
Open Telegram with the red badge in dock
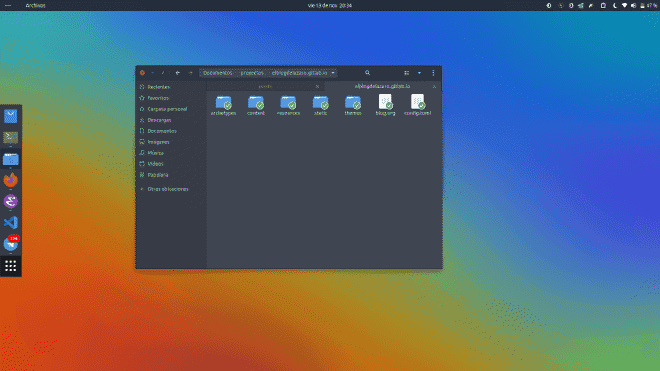(11, 244)
